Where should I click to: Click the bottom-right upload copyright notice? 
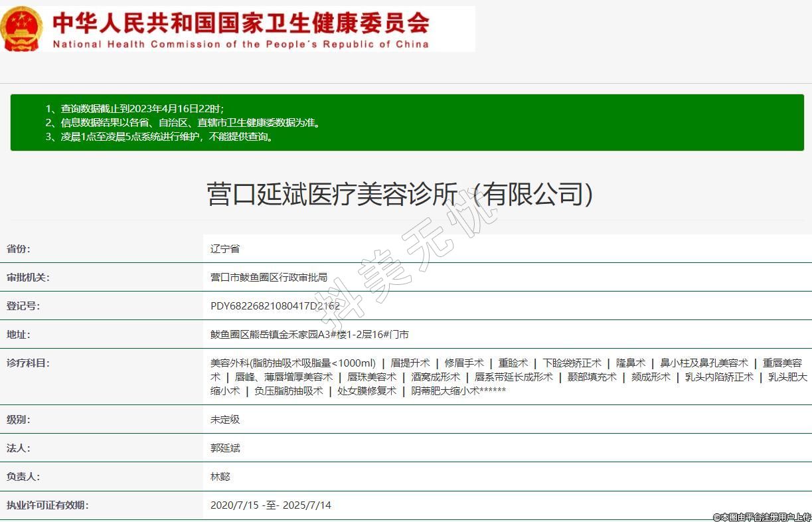click(762, 517)
